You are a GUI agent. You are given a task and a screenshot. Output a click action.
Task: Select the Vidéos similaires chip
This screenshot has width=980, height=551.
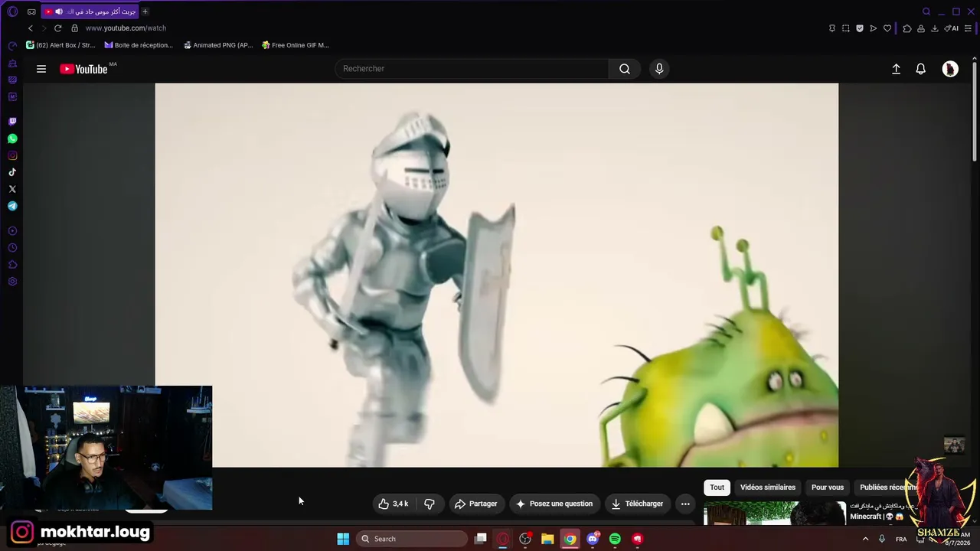[x=768, y=487]
